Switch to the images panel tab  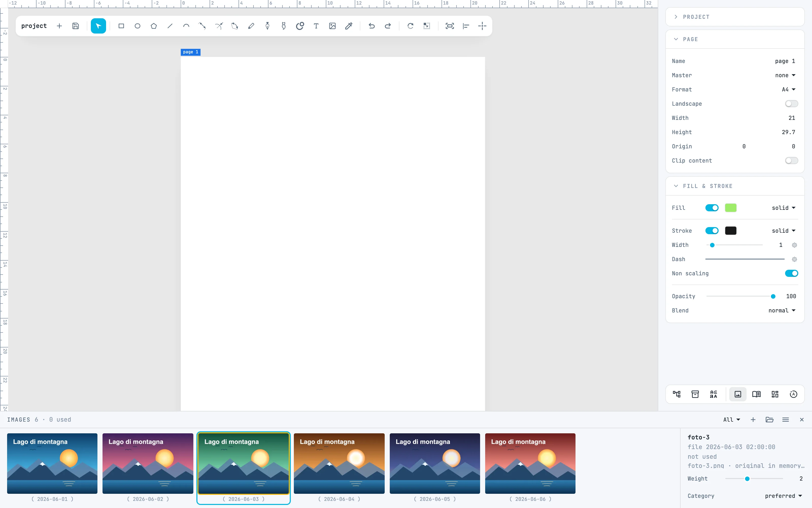738,394
